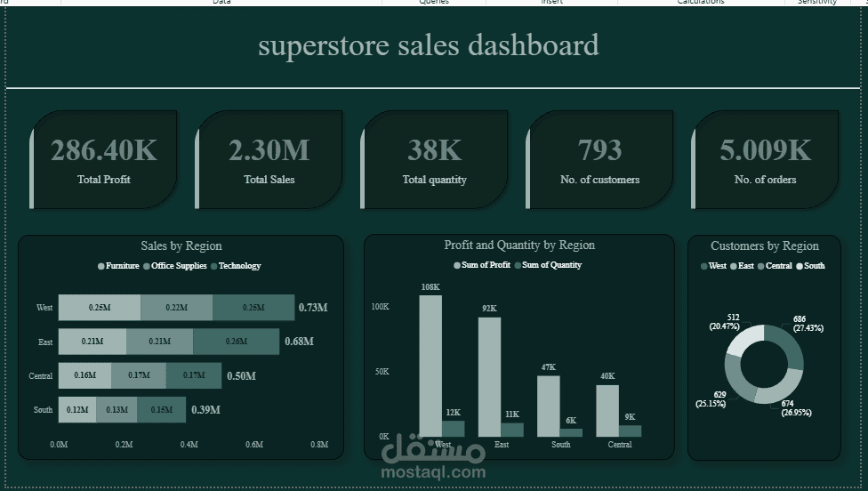Select the Central Furniture 0.16M segment
The height and width of the screenshot is (491, 868).
(84, 375)
